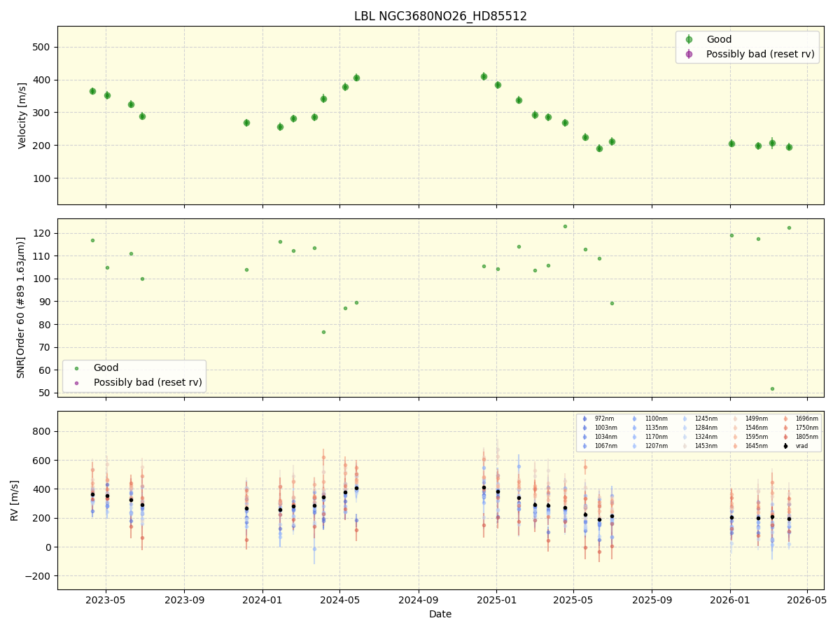Click the '2025-09' date tick label
This screenshot has width=840, height=630.
point(652,600)
